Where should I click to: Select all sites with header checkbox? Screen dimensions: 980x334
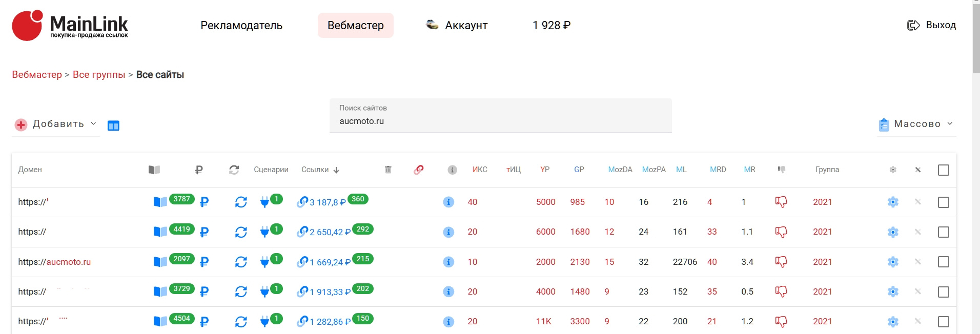[x=943, y=170]
